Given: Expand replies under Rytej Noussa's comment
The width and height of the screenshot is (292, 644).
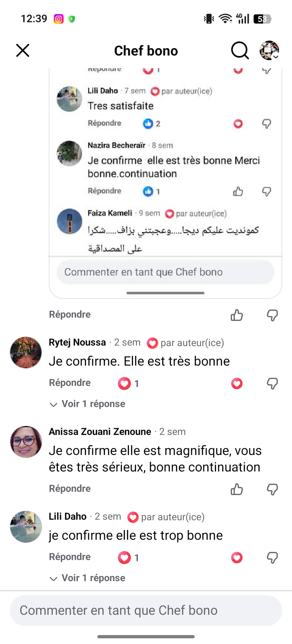Looking at the screenshot, I should pos(88,404).
